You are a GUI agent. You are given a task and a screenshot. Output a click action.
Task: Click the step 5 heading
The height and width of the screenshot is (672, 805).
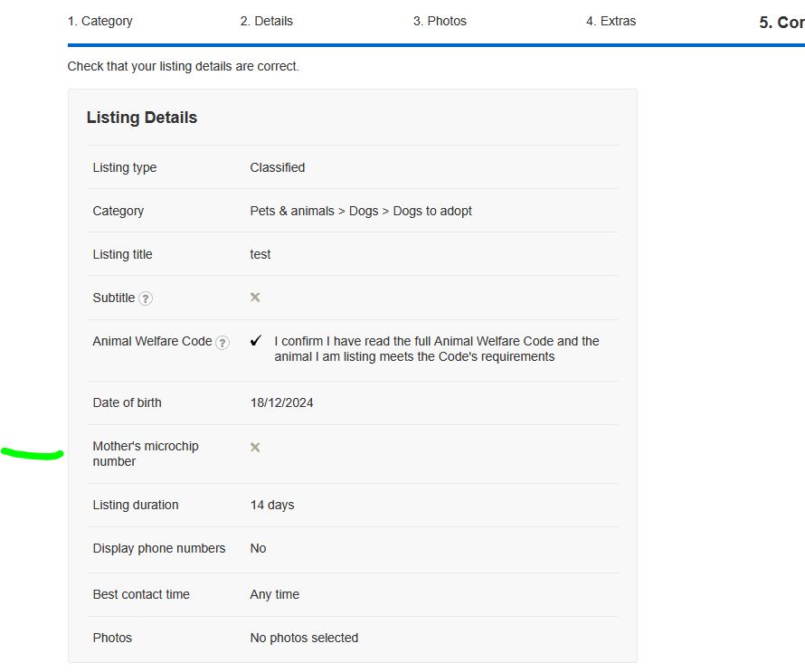(781, 23)
